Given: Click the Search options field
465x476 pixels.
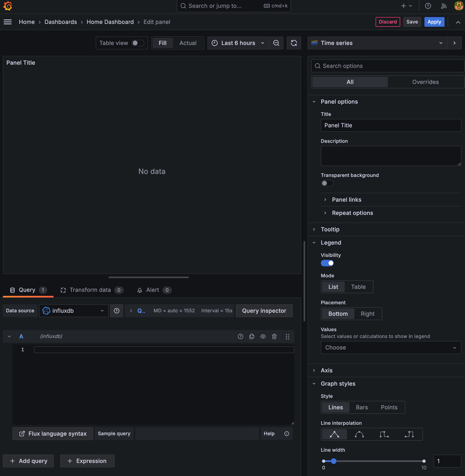Looking at the screenshot, I should (388, 66).
